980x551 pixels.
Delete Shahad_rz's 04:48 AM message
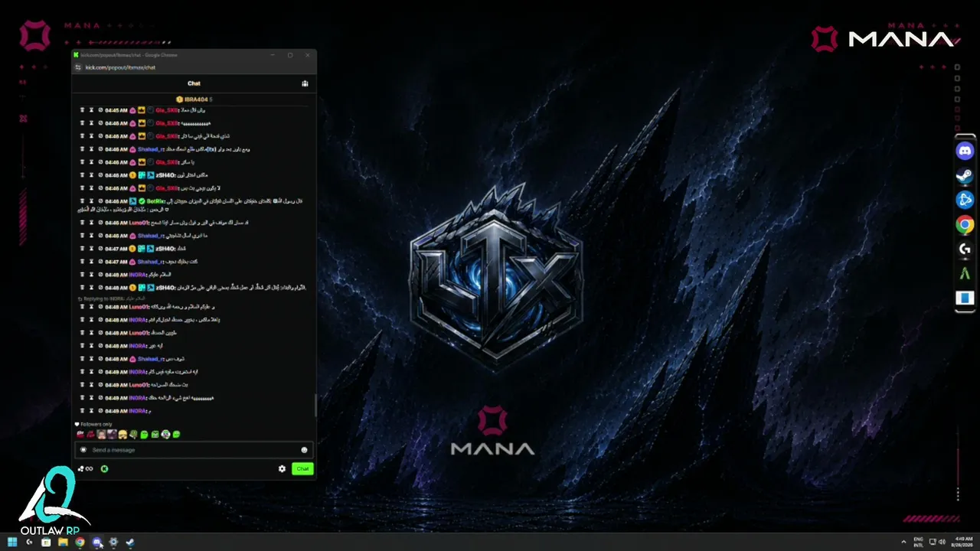[x=82, y=359]
